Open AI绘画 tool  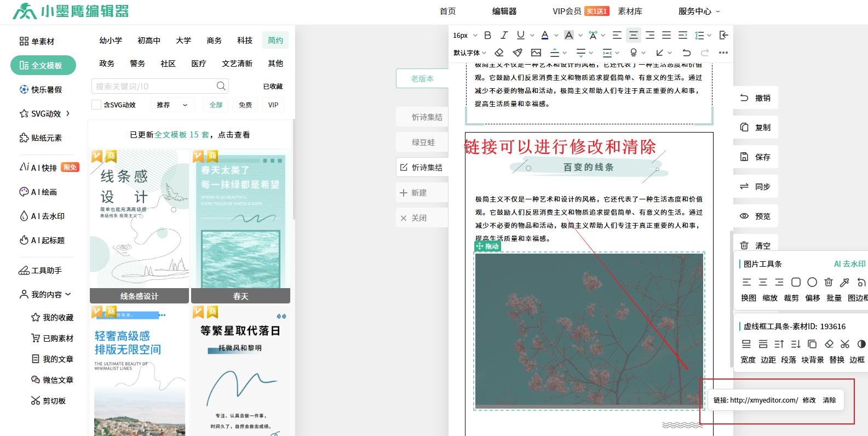click(x=38, y=192)
